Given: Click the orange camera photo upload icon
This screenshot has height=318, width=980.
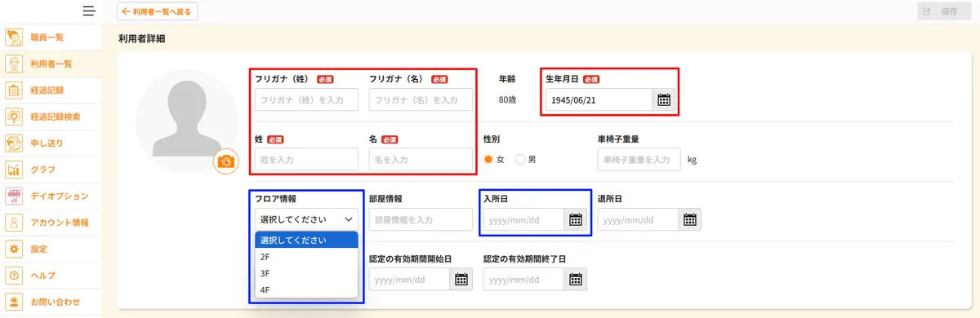Looking at the screenshot, I should pos(225,161).
